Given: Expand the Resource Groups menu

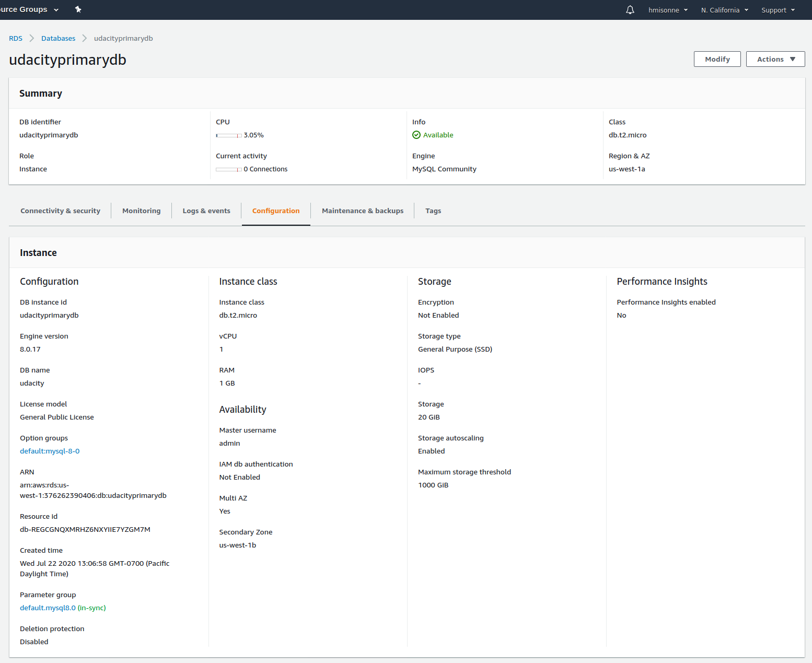Looking at the screenshot, I should (30, 9).
